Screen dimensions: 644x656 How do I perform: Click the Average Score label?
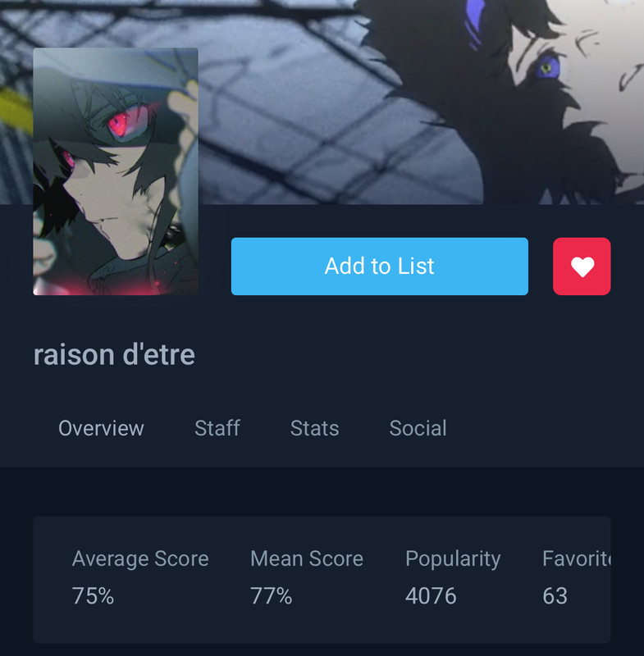(140, 558)
